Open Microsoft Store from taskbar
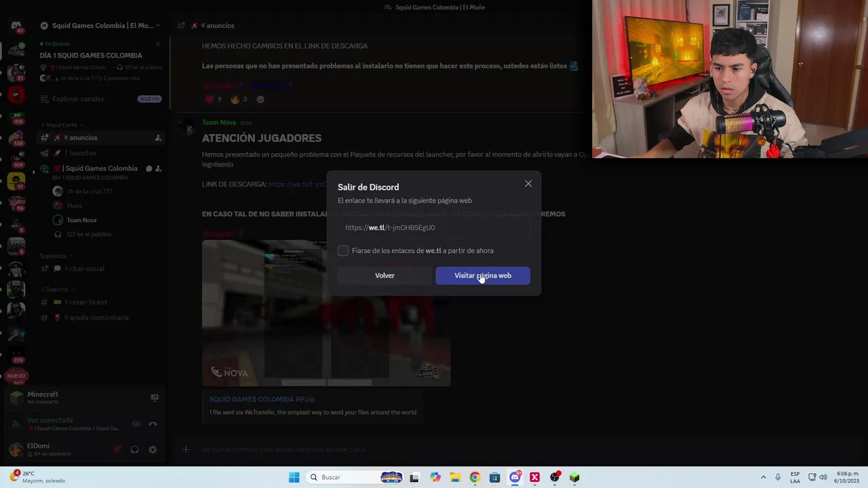The width and height of the screenshot is (868, 488). click(495, 477)
